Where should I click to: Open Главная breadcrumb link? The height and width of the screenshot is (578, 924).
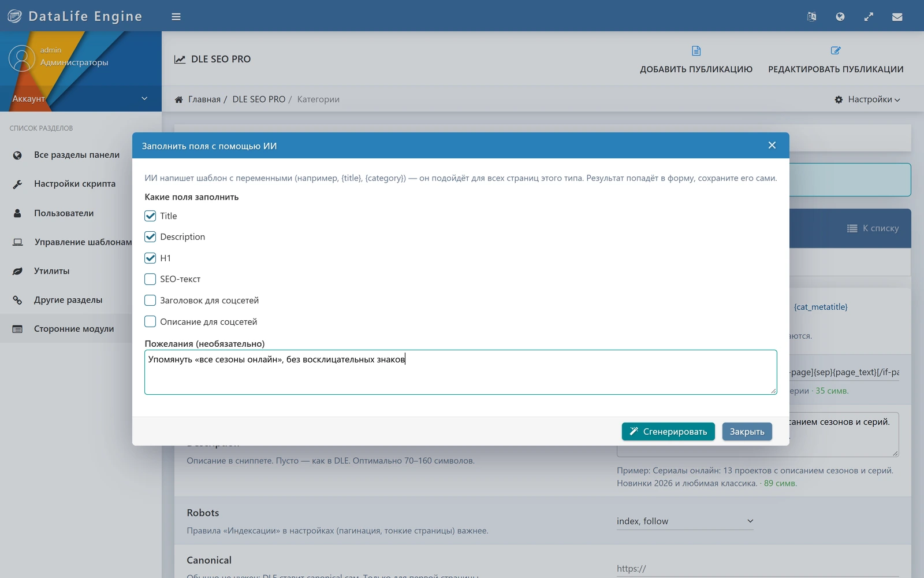click(x=204, y=99)
